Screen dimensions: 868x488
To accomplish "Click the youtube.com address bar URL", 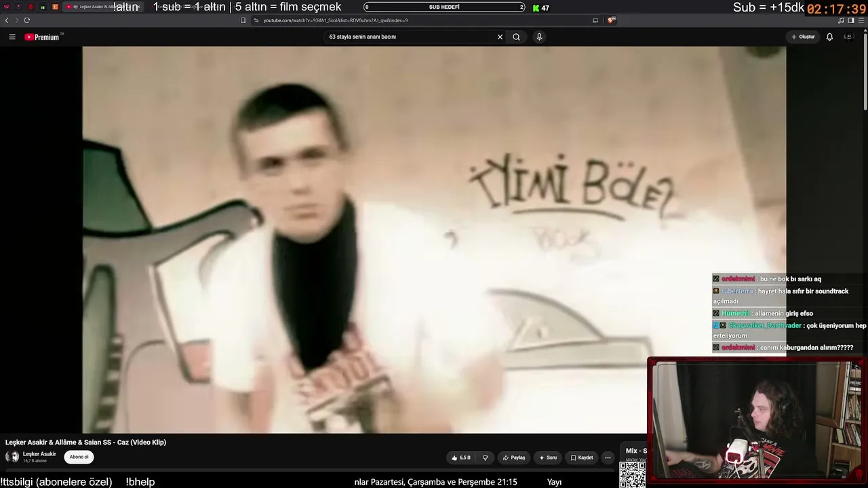I will 336,20.
